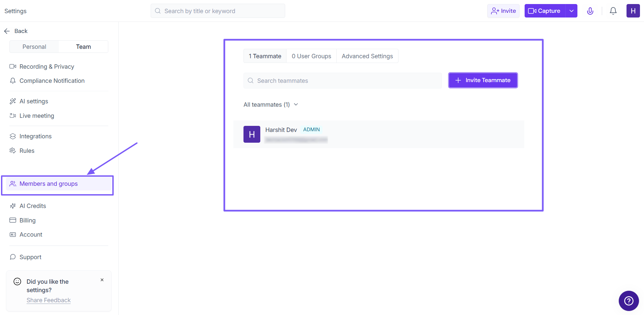Expand the Capture dropdown arrow
Image resolution: width=644 pixels, height=315 pixels.
coord(571,11)
